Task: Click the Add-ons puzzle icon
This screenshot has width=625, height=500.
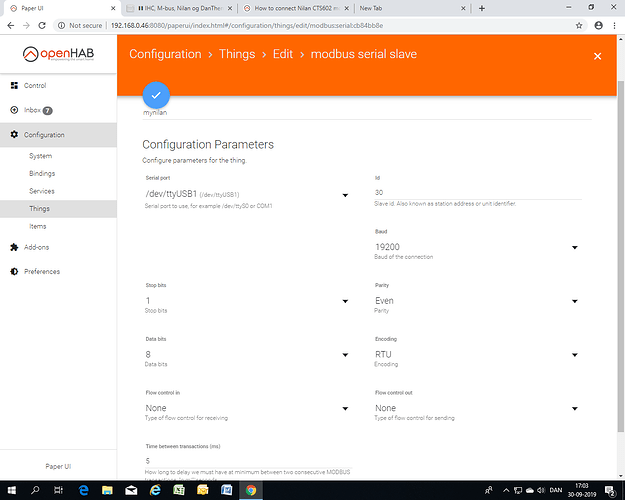Action: (13, 246)
